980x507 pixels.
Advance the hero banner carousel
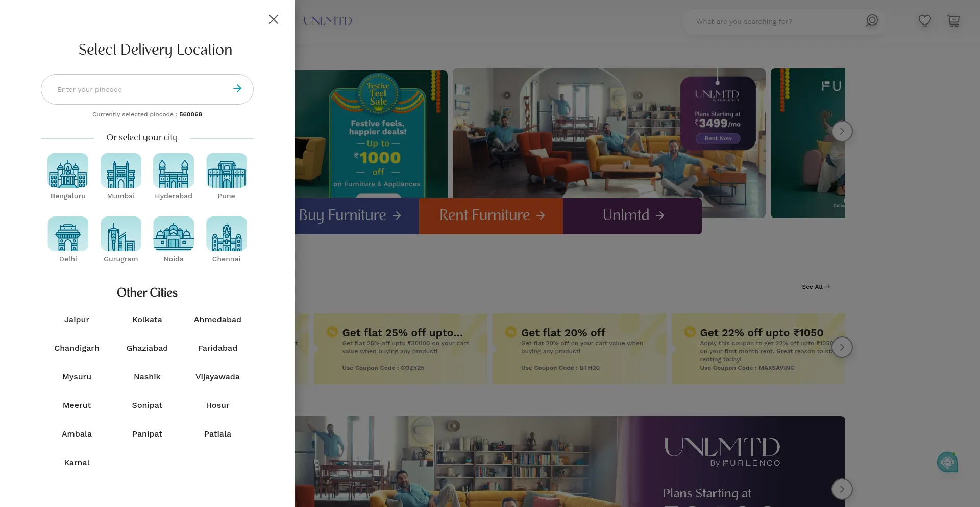coord(842,131)
